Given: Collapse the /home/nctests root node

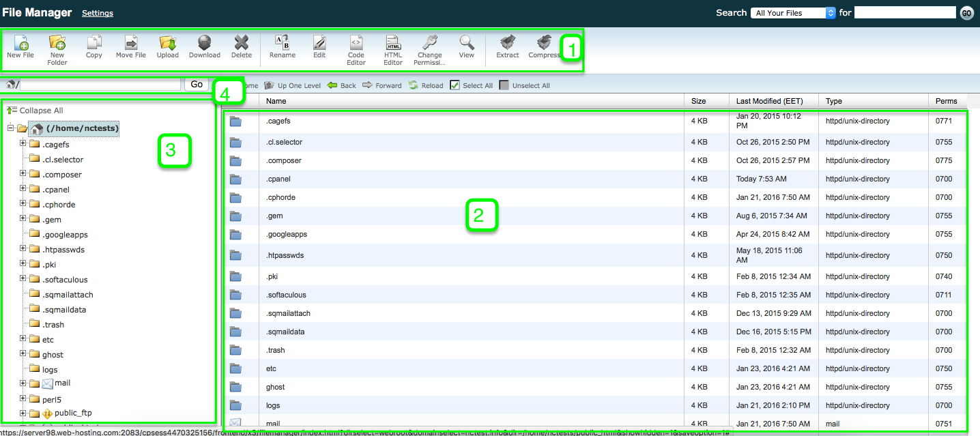Looking at the screenshot, I should point(10,128).
